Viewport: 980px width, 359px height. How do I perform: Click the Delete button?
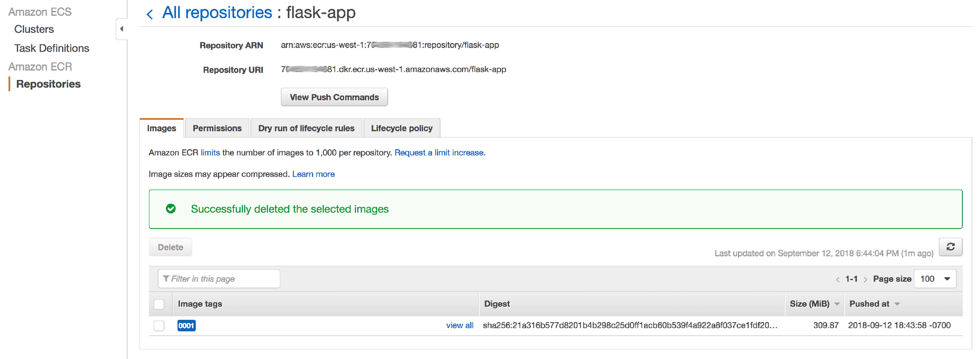click(171, 247)
